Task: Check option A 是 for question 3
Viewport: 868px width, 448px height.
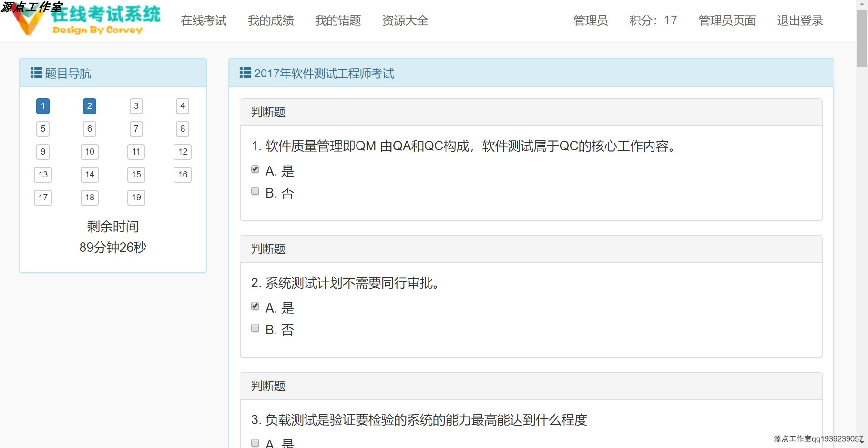Action: 255,443
